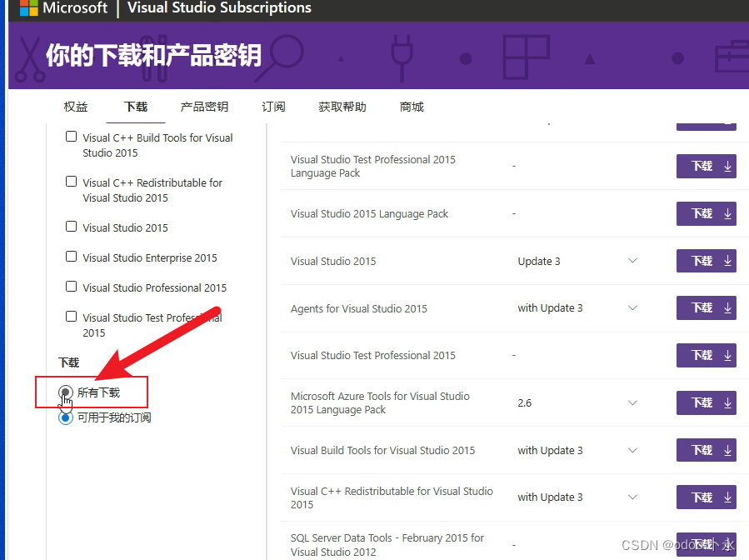This screenshot has height=560, width=749.
Task: Tick Visual C++ Redistributable for Visual Studio 2015 checkbox
Action: click(71, 182)
